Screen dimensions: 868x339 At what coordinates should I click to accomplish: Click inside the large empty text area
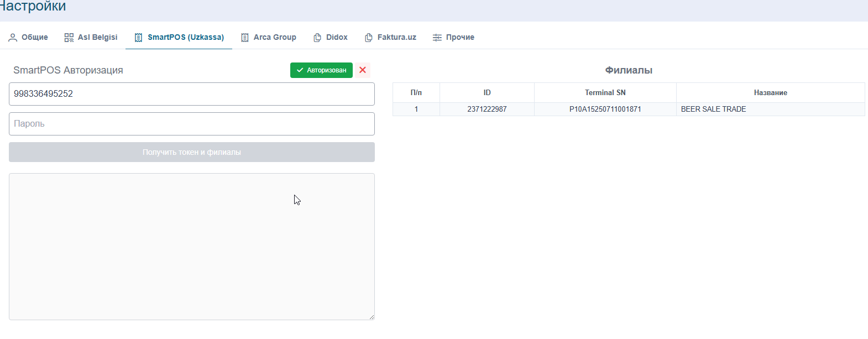point(191,247)
